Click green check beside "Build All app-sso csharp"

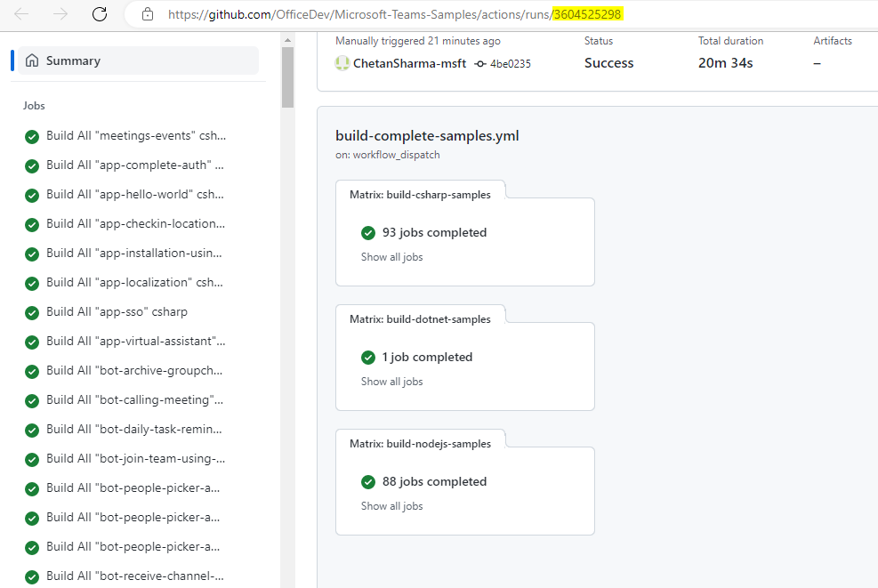point(31,311)
